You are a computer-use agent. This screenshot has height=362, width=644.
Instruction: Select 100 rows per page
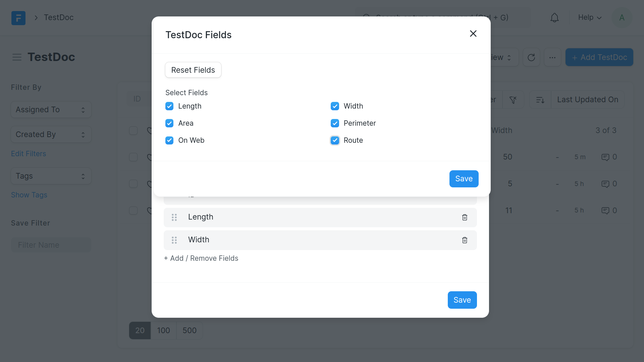163,330
